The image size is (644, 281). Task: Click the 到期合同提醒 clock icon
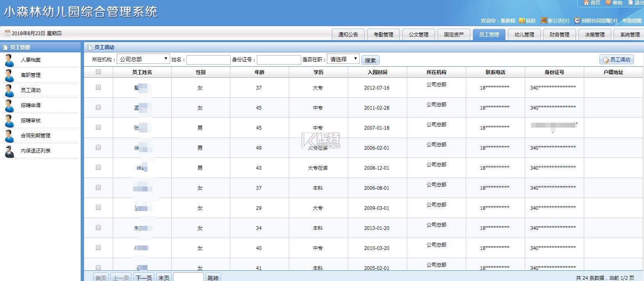pyautogui.click(x=577, y=20)
